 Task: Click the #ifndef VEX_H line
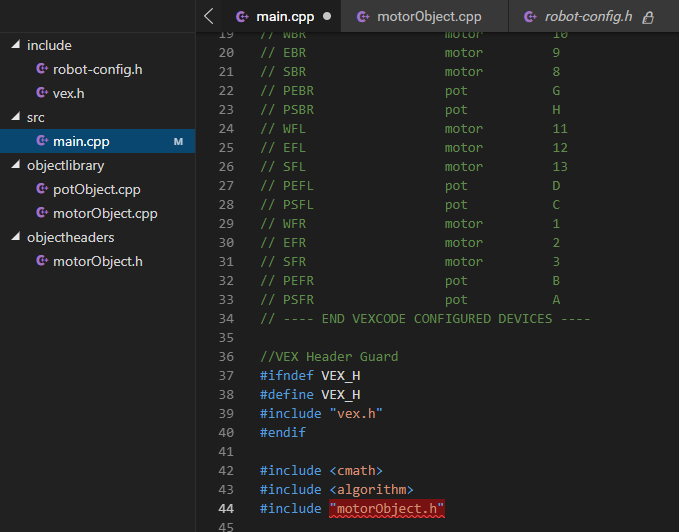point(310,376)
